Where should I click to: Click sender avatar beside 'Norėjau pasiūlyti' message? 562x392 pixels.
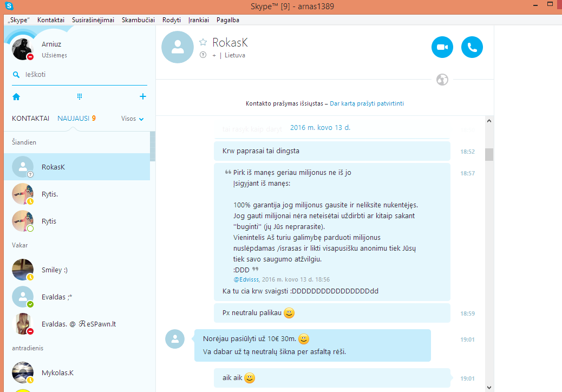175,339
